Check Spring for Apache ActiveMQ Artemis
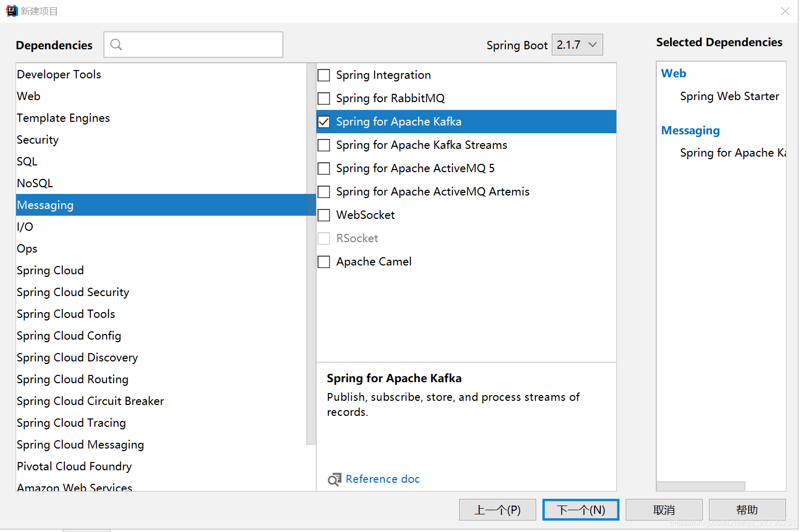Image resolution: width=800 pixels, height=532 pixels. pyautogui.click(x=324, y=192)
